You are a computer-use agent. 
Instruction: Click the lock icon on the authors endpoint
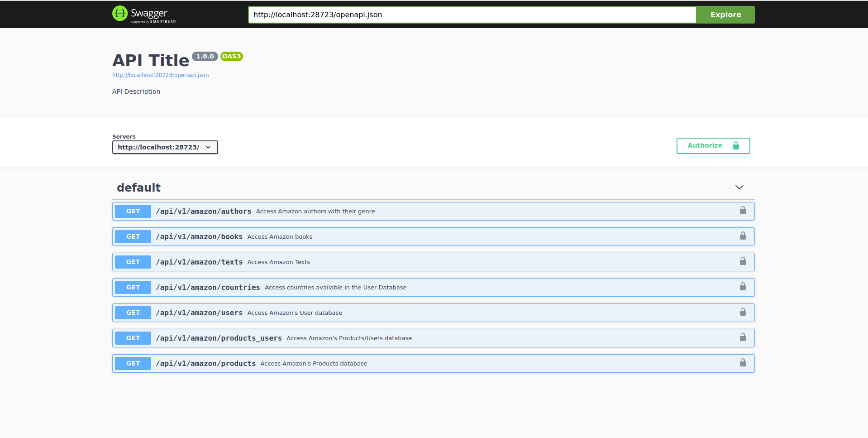[743, 211]
